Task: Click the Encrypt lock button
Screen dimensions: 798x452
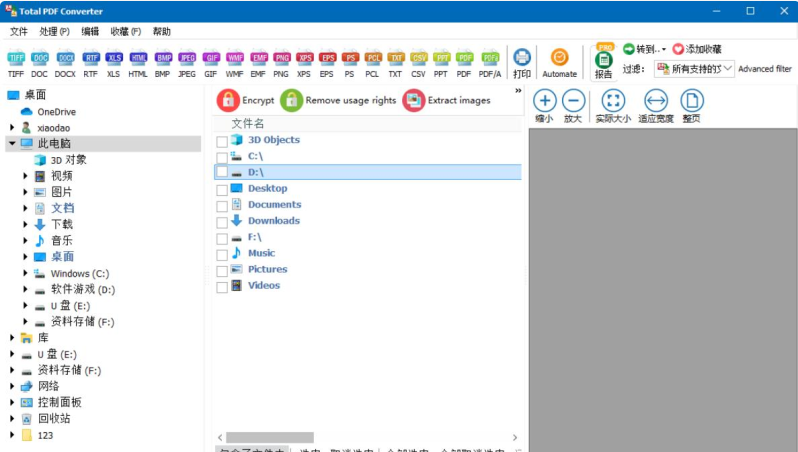Action: click(246, 100)
